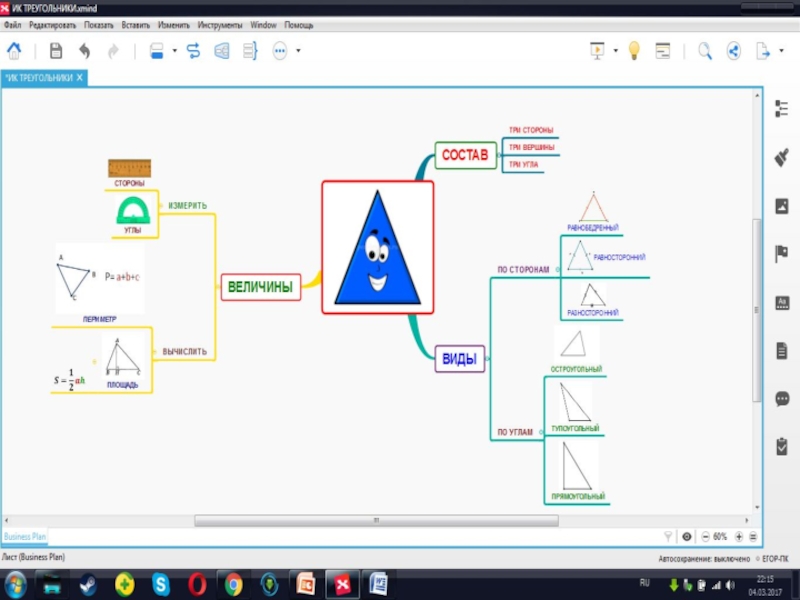Viewport: 800px width, 600px height.
Task: Switch to the Business Plan sheet tab
Action: pos(25,537)
